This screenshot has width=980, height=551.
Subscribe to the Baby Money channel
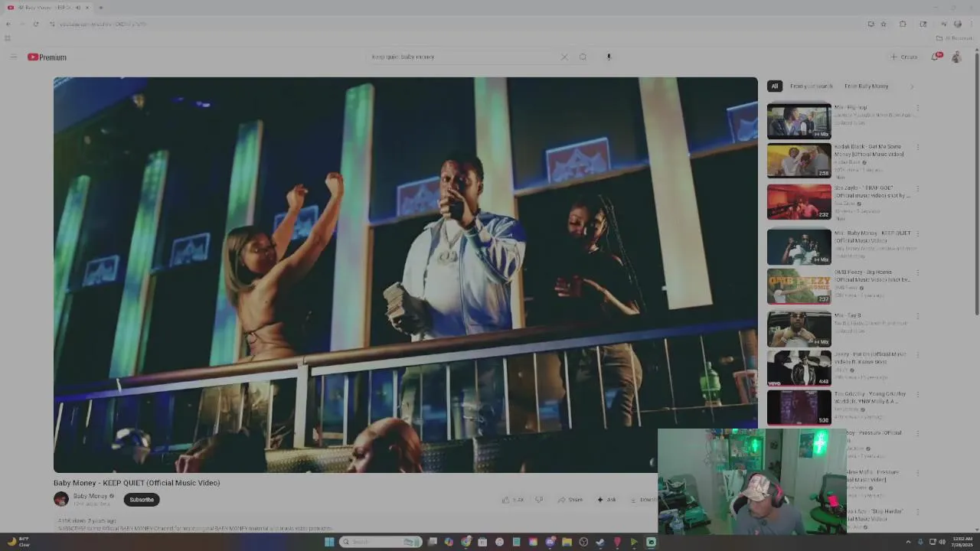(142, 500)
